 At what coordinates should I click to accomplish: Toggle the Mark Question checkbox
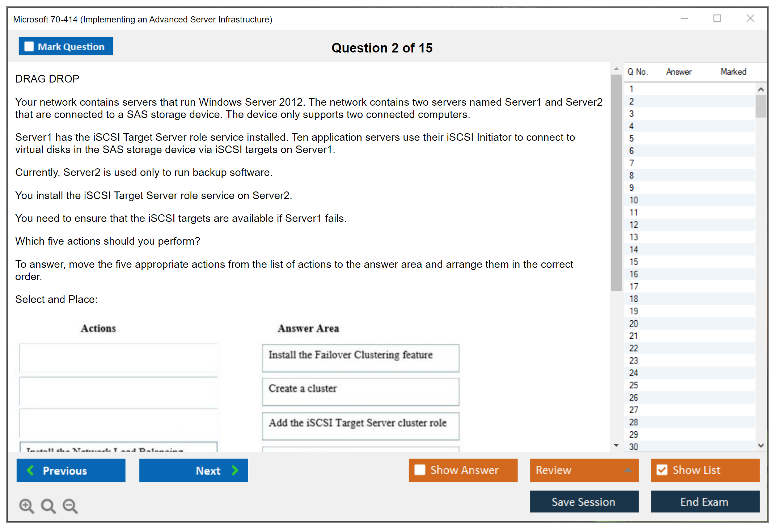pos(29,47)
